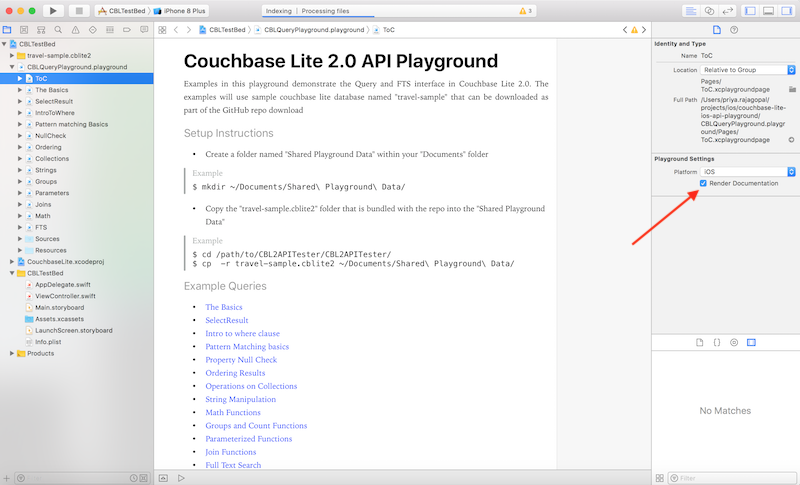
Task: Toggle the navigator panel visibility
Action: coord(750,11)
